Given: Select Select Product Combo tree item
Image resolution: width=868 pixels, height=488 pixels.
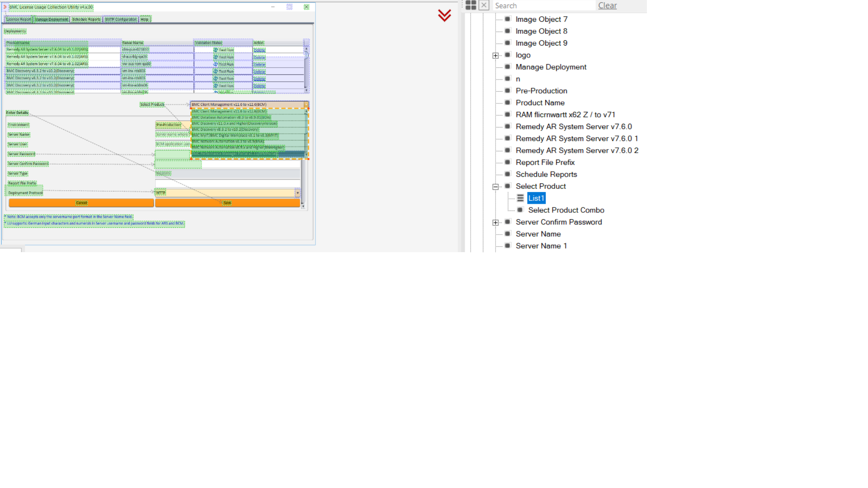Looking at the screenshot, I should [x=566, y=210].
